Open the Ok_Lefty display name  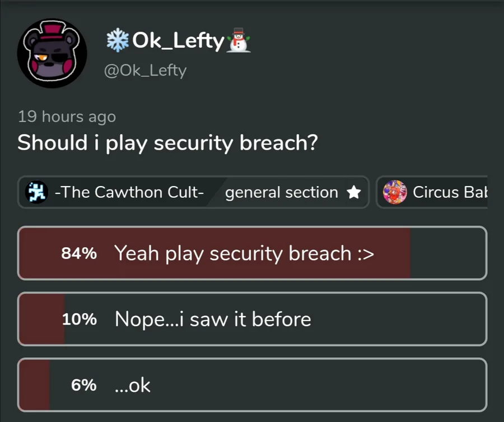click(x=177, y=40)
